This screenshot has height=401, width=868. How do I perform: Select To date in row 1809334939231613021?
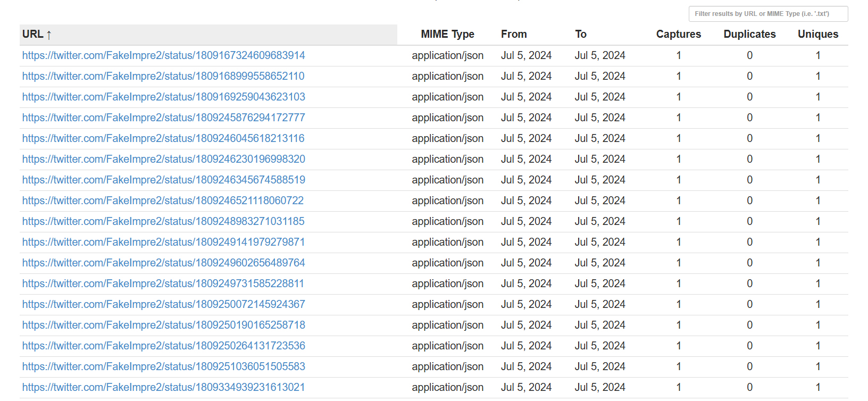(600, 387)
